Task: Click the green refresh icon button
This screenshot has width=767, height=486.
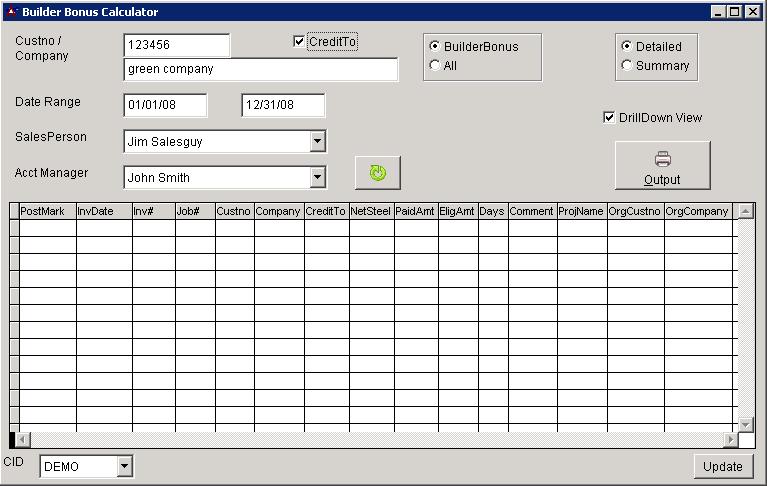Action: pos(377,172)
